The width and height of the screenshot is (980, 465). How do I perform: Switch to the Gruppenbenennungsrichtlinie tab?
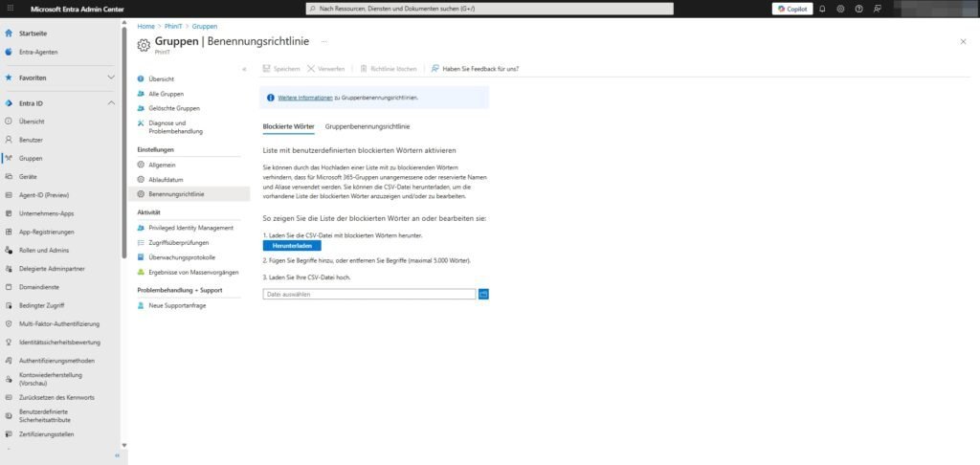[x=367, y=126]
